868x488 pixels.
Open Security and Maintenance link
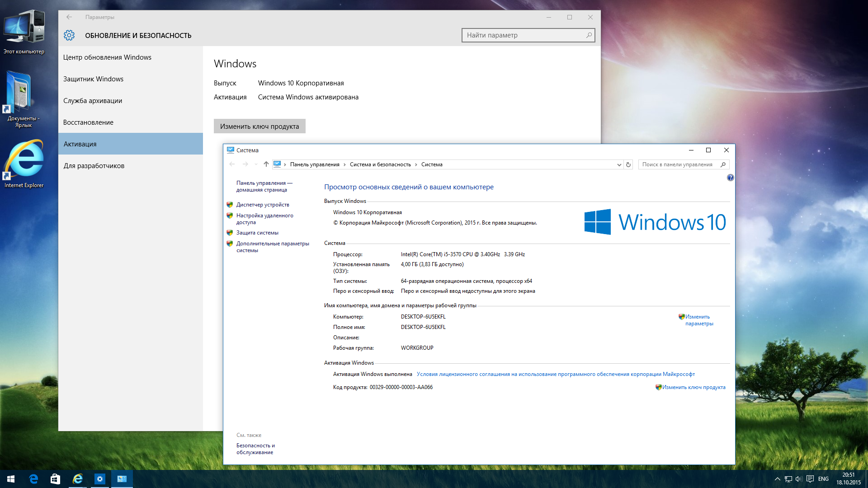[255, 449]
